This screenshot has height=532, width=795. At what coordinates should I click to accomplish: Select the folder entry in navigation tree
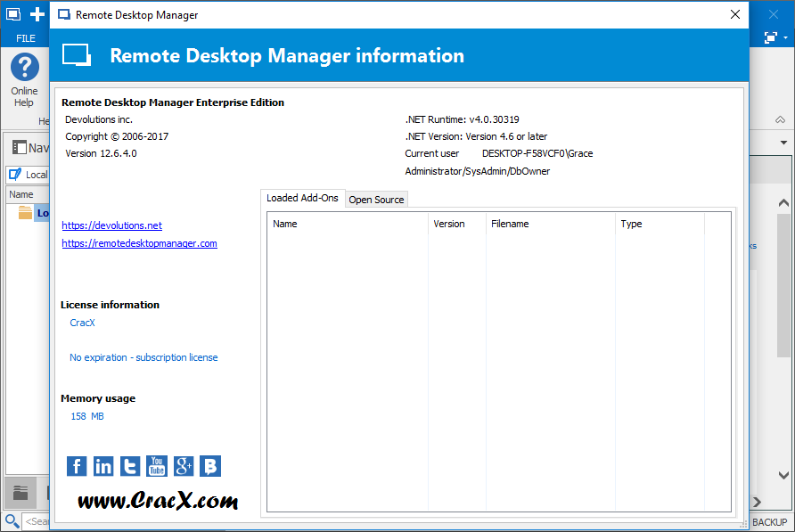tap(34, 213)
